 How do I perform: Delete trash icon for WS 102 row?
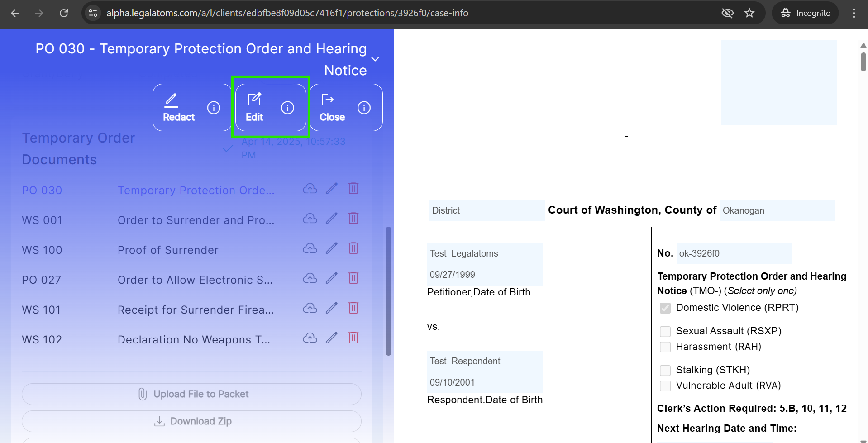353,338
